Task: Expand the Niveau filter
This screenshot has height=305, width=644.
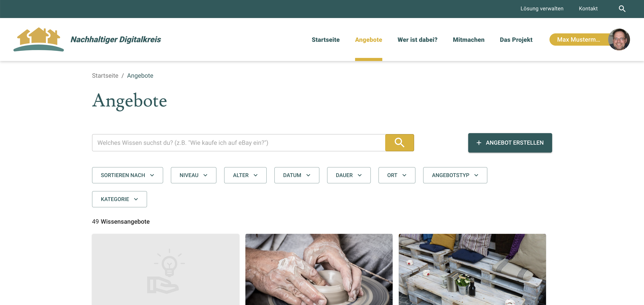Action: (193, 175)
